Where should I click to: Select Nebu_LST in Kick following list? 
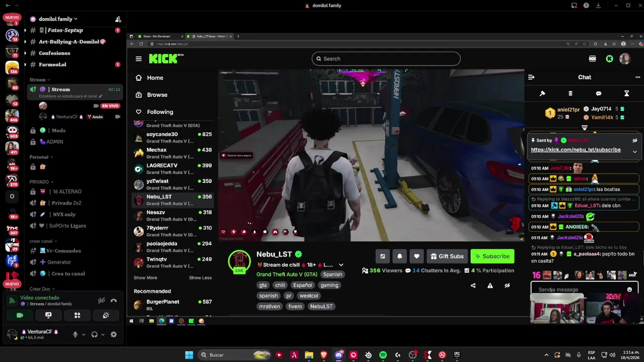click(173, 200)
